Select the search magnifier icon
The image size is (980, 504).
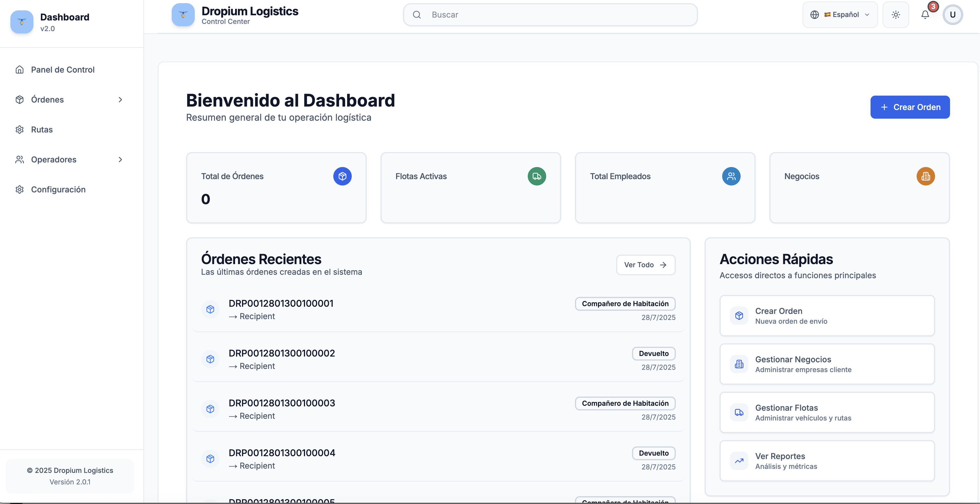(x=417, y=14)
